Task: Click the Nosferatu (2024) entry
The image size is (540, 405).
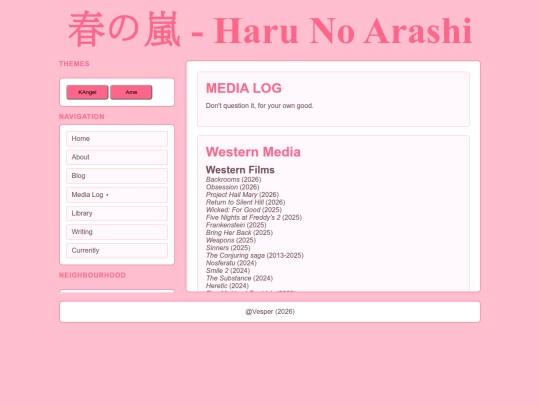Action: (231, 263)
